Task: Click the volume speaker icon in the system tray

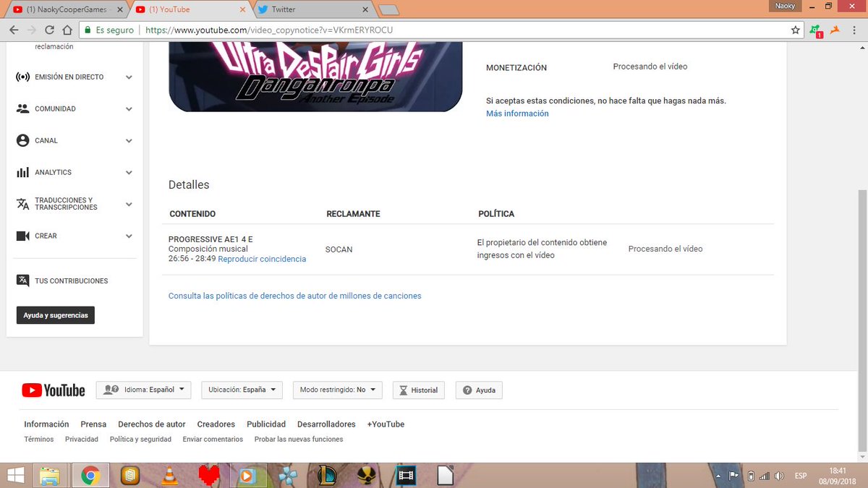Action: (779, 476)
